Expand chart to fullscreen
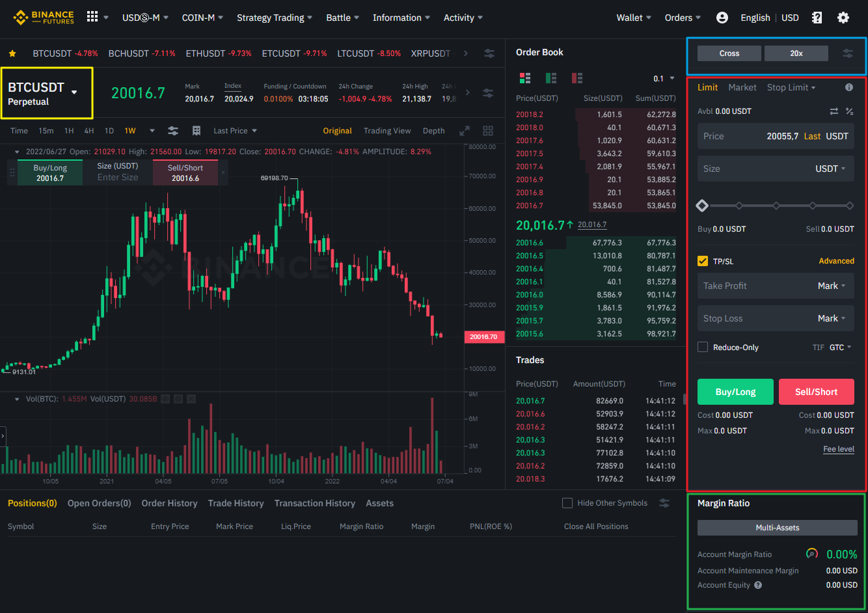The image size is (868, 613). [x=465, y=131]
